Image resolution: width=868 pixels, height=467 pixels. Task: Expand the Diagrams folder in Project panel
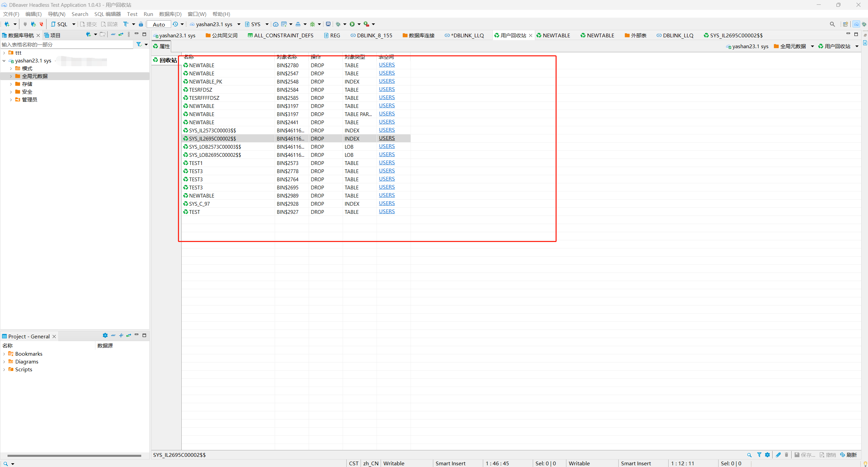click(x=4, y=361)
